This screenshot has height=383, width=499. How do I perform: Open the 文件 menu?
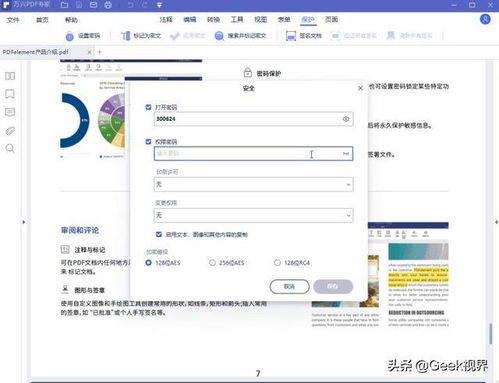tap(13, 20)
